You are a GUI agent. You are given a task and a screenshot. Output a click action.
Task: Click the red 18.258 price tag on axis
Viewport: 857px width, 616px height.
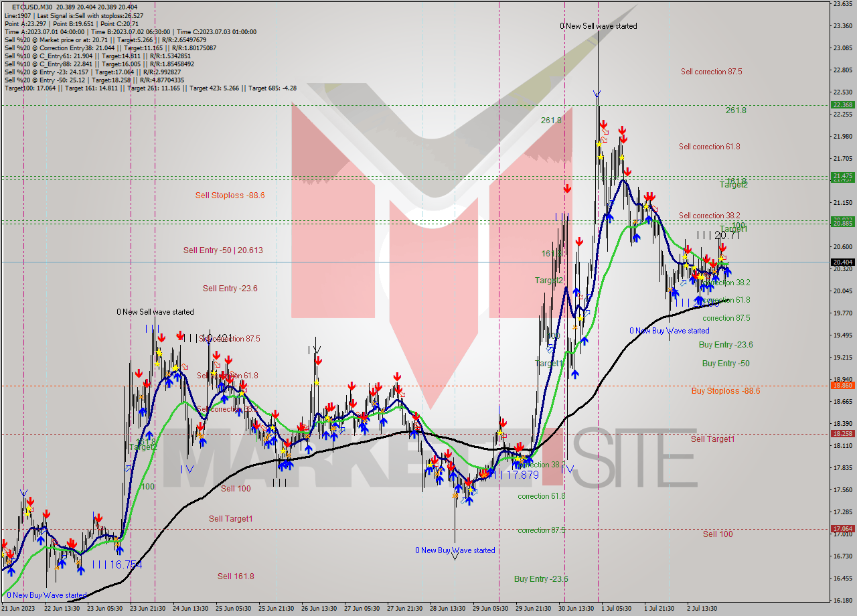click(x=842, y=434)
